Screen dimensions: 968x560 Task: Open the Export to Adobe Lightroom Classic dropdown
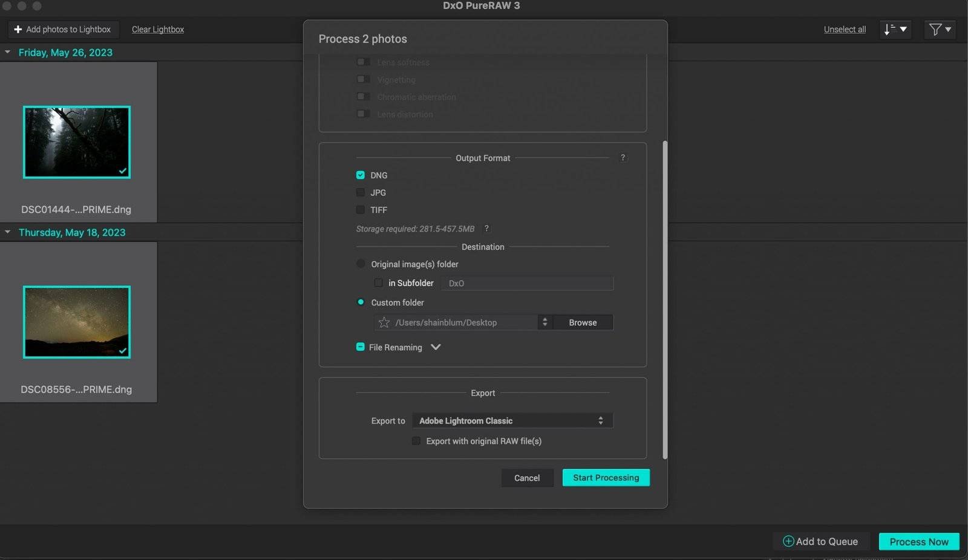[512, 420]
